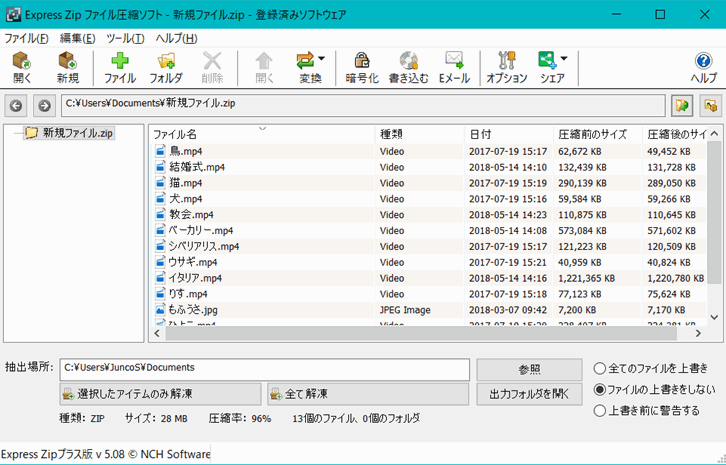Click the シェア share icon
The height and width of the screenshot is (465, 726).
[x=549, y=68]
